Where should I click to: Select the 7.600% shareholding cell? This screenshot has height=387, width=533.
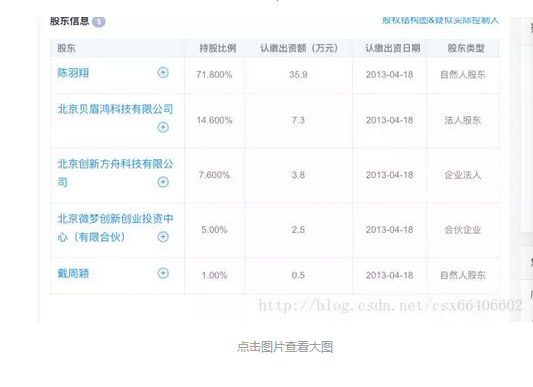214,175
